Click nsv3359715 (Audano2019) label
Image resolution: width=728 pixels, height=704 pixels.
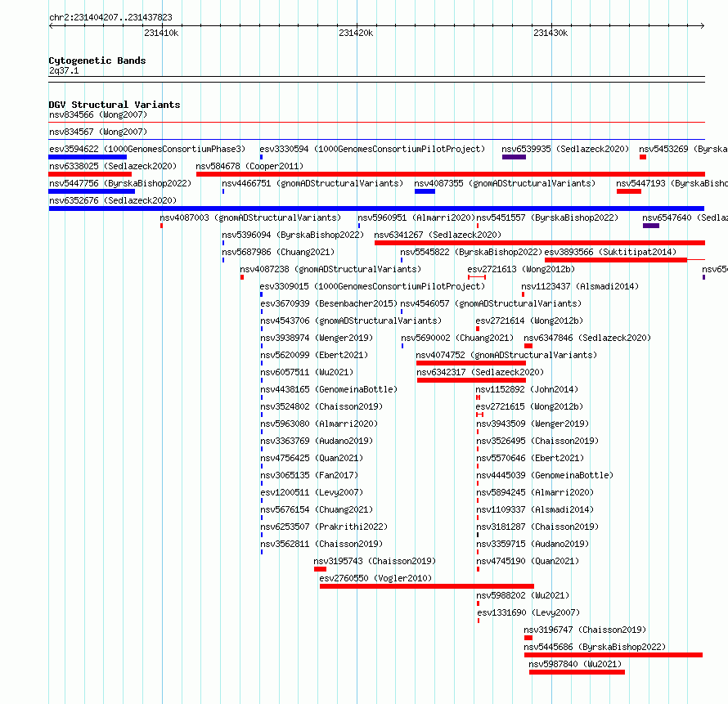(533, 544)
